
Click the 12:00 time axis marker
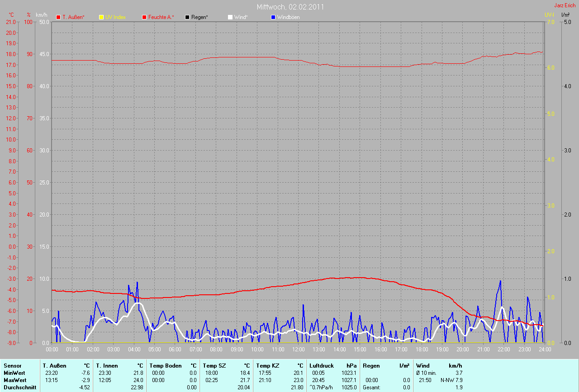pos(298,349)
